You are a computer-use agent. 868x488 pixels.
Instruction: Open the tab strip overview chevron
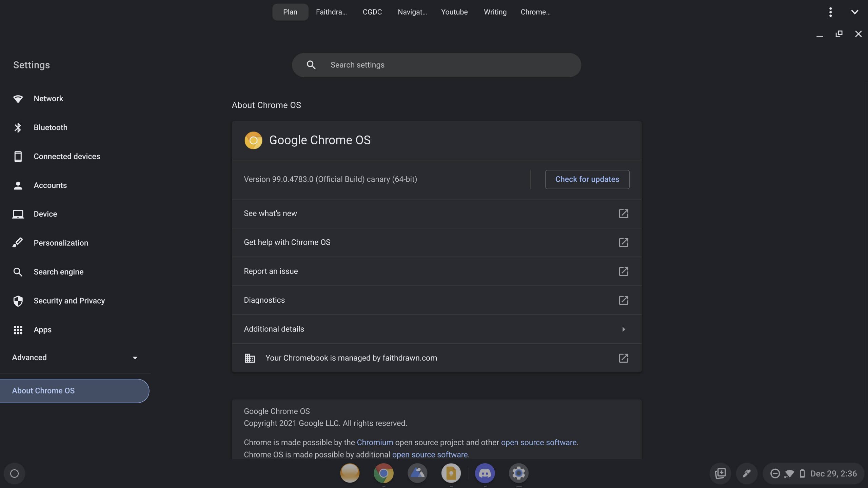pyautogui.click(x=855, y=12)
